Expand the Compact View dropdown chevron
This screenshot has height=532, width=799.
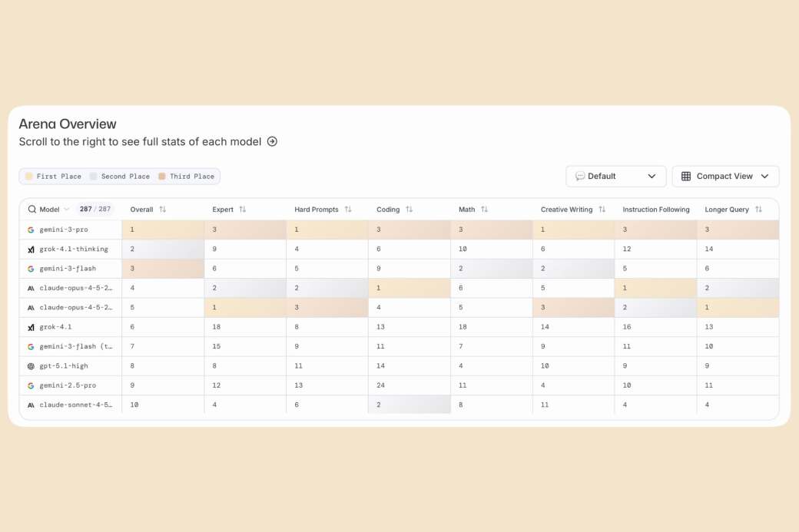click(764, 177)
